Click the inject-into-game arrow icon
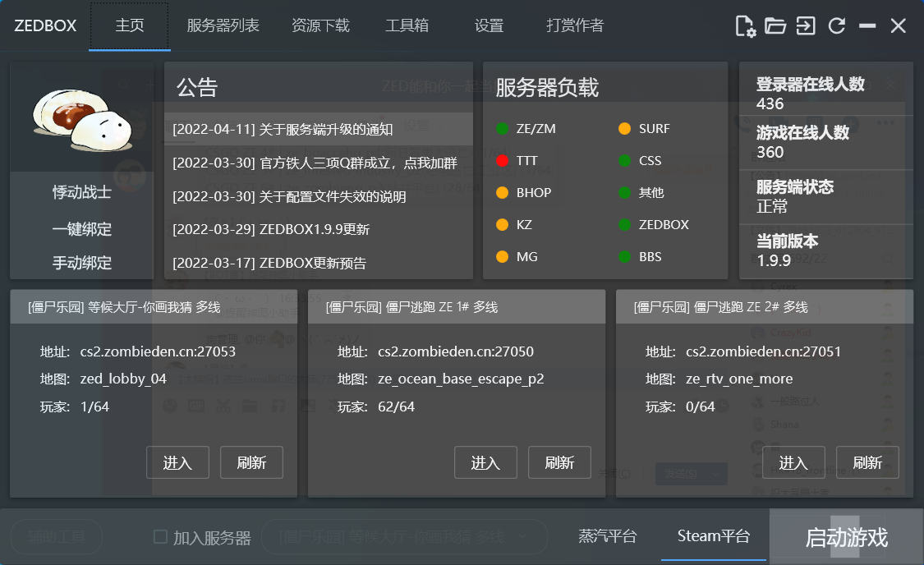This screenshot has width=924, height=565. (806, 25)
